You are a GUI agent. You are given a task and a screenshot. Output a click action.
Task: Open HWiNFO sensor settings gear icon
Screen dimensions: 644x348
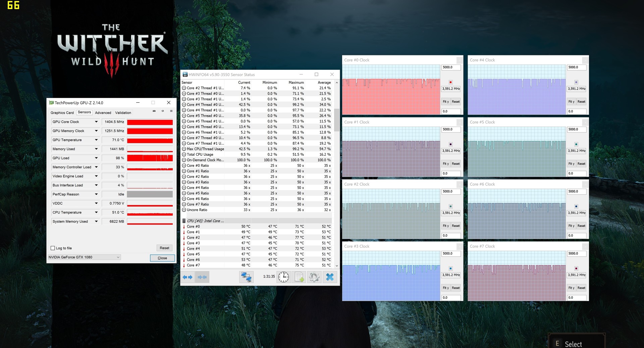[x=314, y=277]
